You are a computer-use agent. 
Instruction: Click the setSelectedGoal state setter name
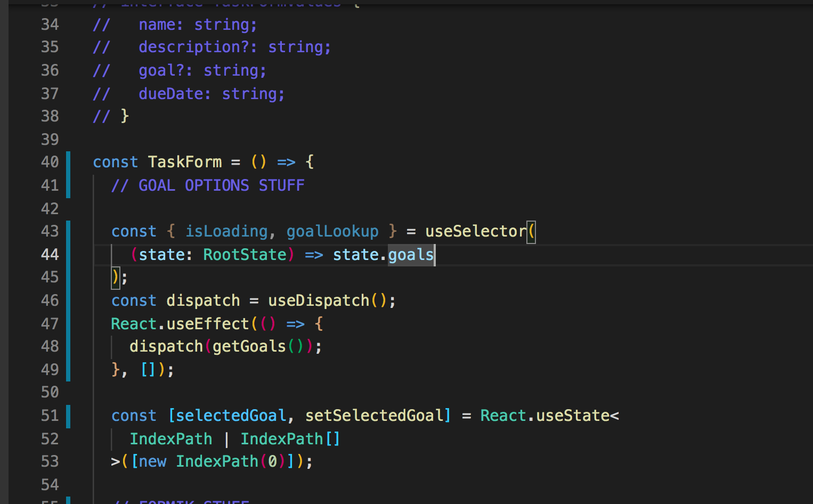pyautogui.click(x=378, y=416)
